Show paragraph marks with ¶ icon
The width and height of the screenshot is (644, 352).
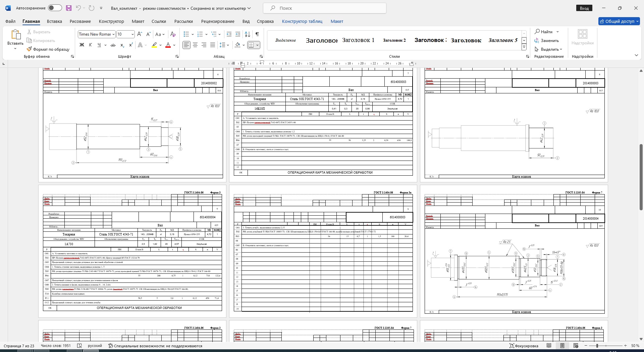tap(257, 34)
